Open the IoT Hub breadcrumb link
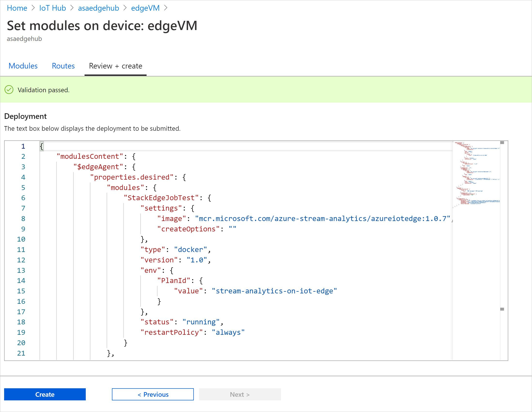 point(52,8)
